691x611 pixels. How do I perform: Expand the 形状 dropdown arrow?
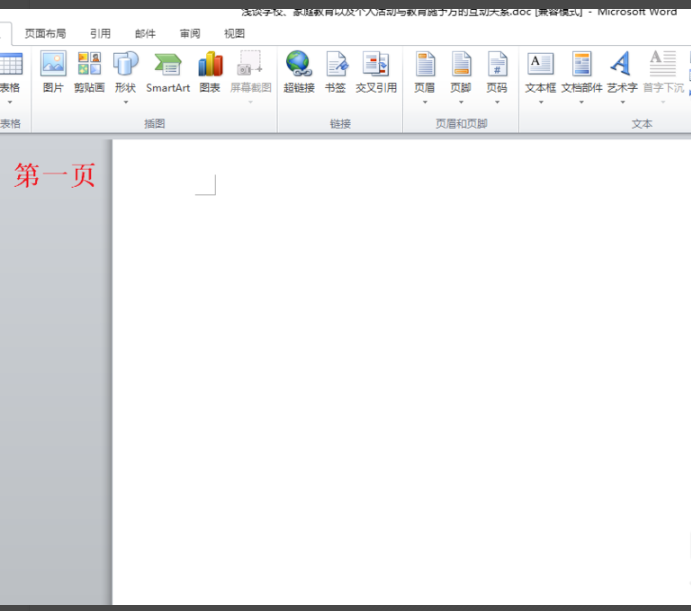pos(126,102)
